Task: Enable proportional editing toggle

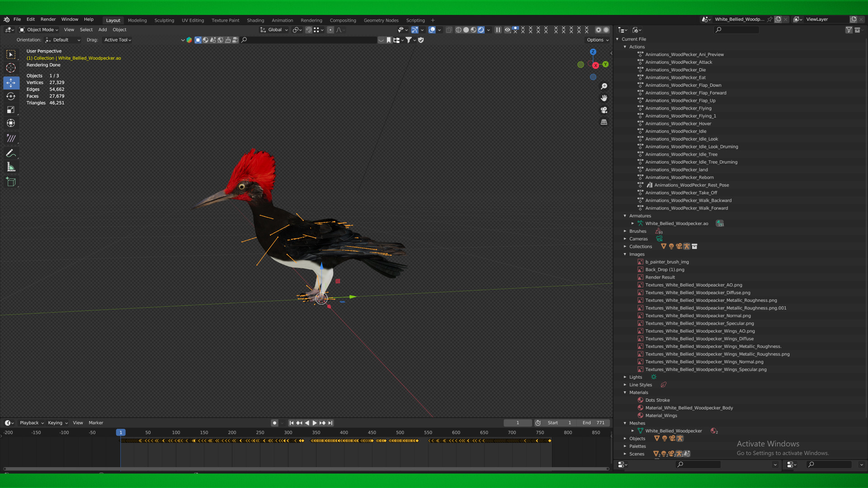Action: [x=330, y=30]
